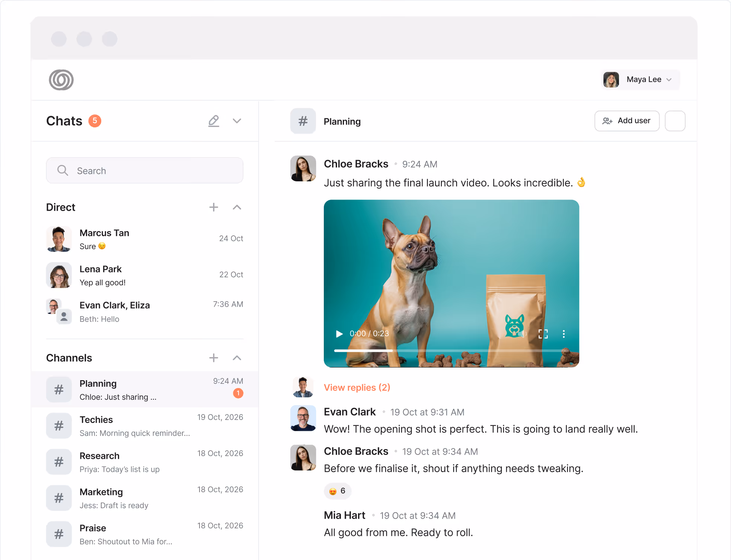Click the Research hash icon
This screenshot has height=560, width=731.
click(x=59, y=462)
